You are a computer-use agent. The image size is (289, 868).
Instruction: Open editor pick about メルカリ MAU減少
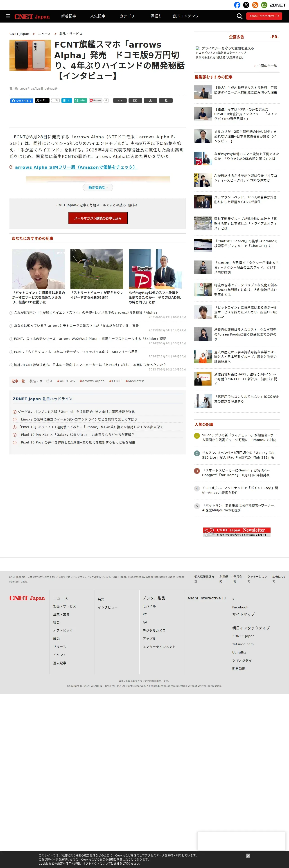pyautogui.click(x=246, y=136)
